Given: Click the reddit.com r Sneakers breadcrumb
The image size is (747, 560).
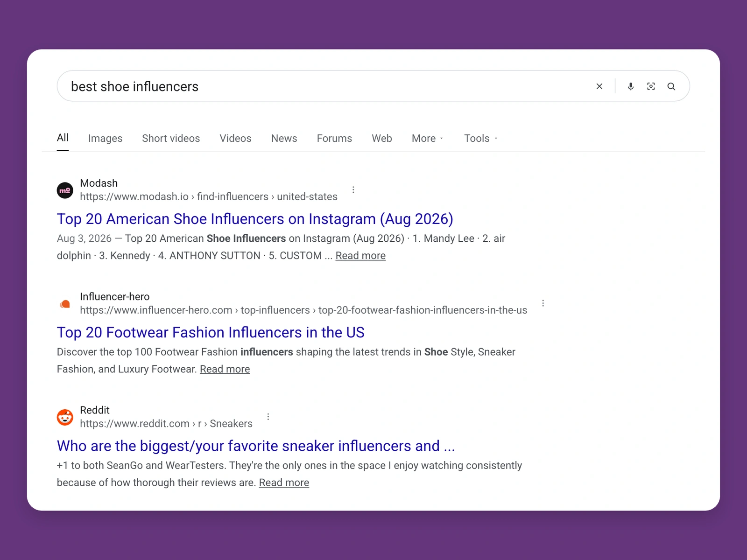Looking at the screenshot, I should [x=166, y=423].
